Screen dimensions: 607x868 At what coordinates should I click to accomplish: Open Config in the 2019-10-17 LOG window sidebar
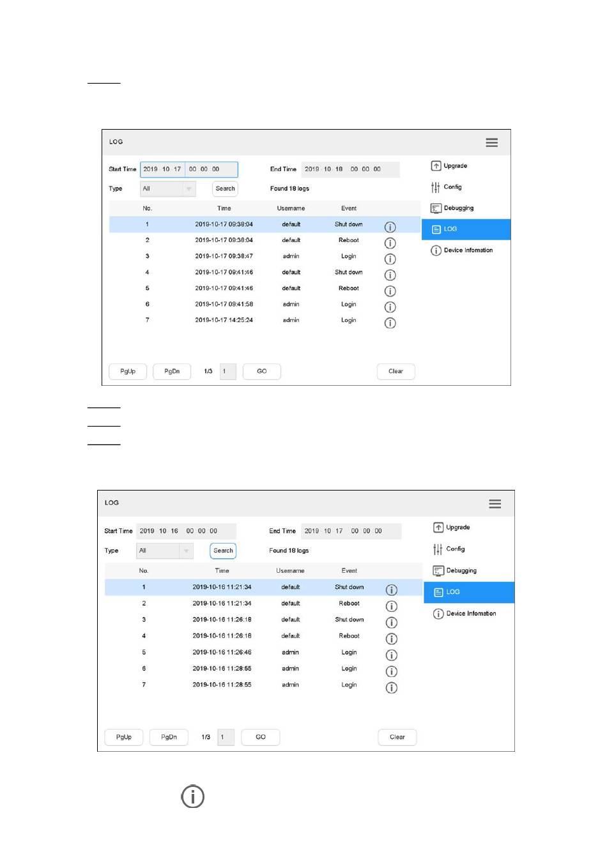point(446,187)
